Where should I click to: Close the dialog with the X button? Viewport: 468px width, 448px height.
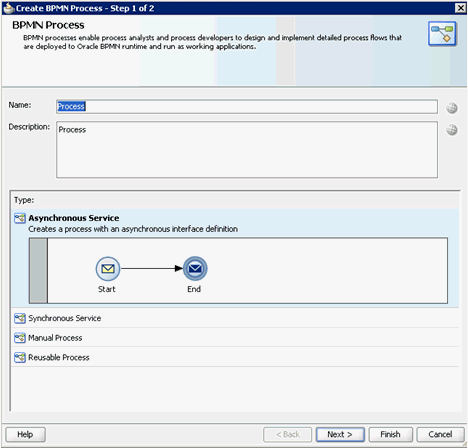point(461,8)
